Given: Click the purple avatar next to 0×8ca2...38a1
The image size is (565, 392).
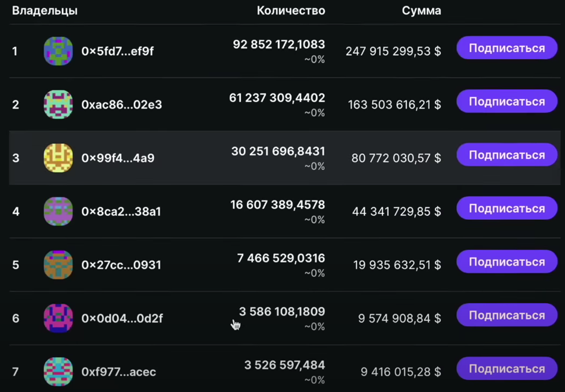Looking at the screenshot, I should pyautogui.click(x=58, y=211).
